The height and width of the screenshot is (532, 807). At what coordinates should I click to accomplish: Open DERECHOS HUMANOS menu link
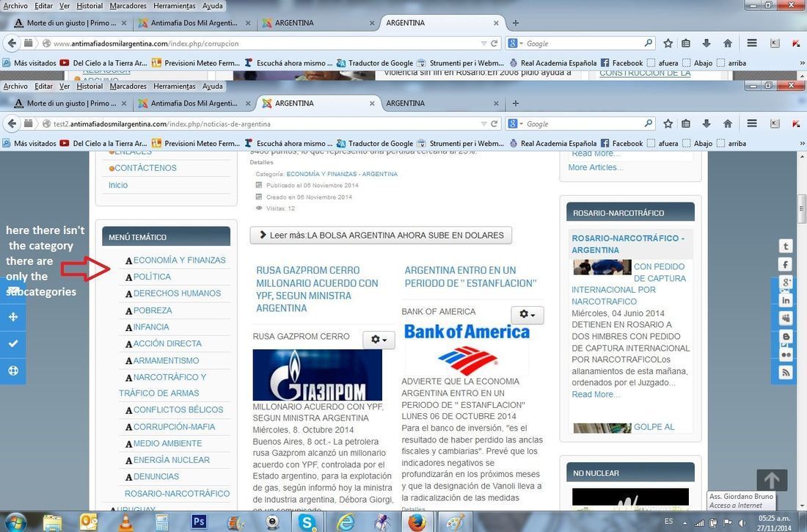click(177, 293)
